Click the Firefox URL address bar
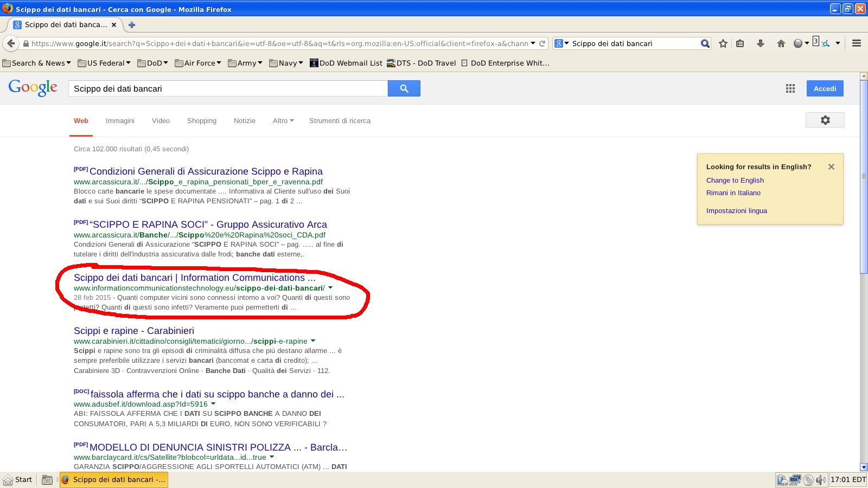 [279, 43]
